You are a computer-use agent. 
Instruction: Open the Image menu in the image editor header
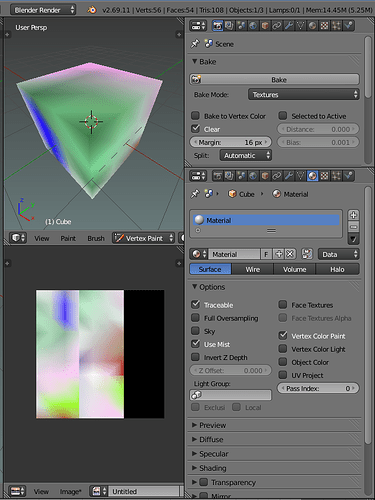pyautogui.click(x=70, y=491)
